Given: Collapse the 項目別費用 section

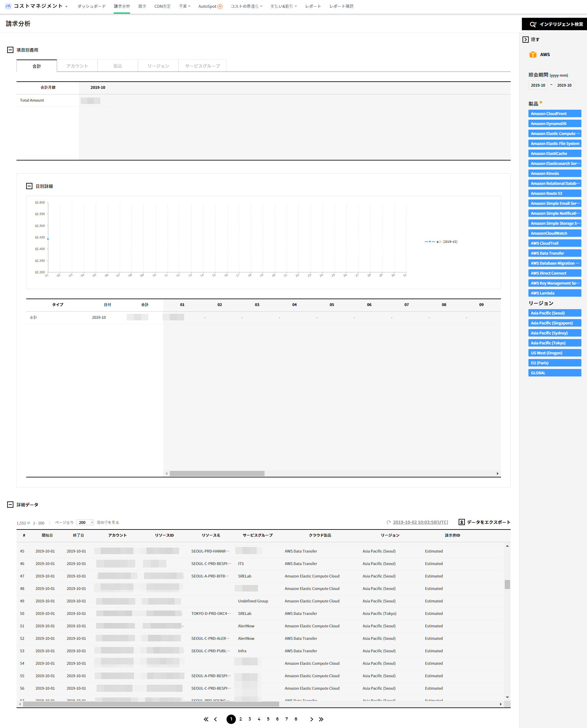Looking at the screenshot, I should click(10, 50).
